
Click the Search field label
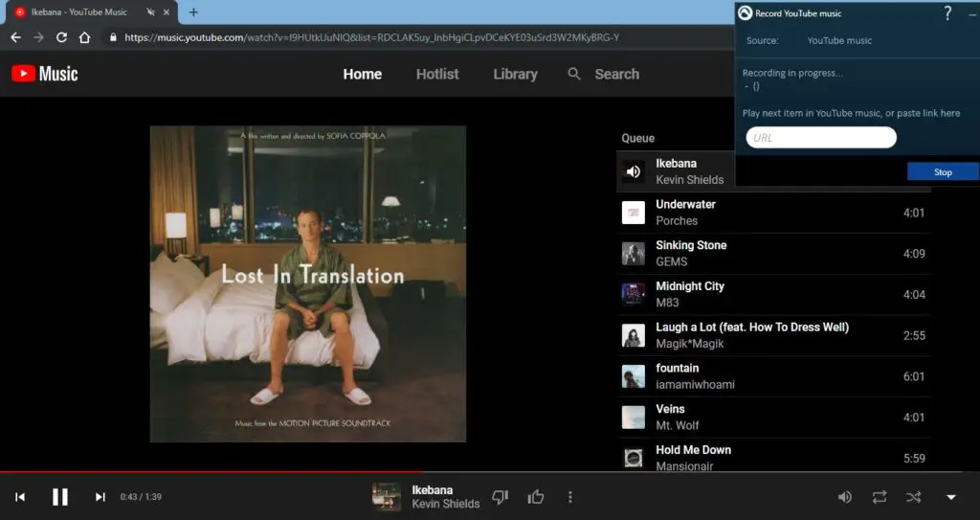(x=617, y=74)
